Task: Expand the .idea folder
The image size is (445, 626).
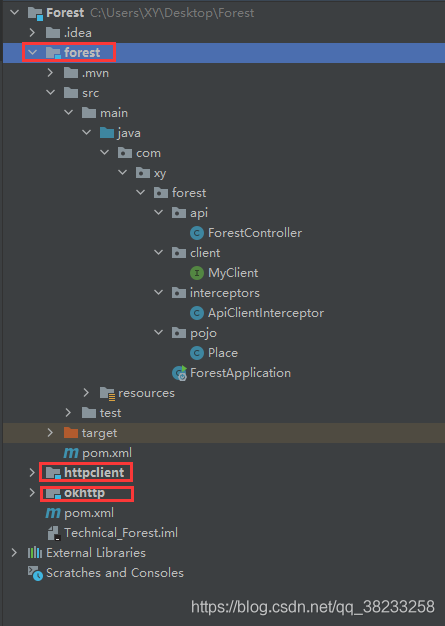Action: [32, 32]
